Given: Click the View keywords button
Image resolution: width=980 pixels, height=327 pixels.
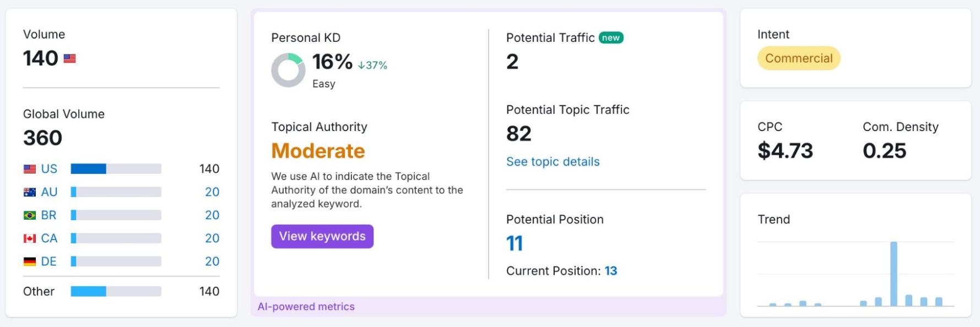Looking at the screenshot, I should tap(322, 236).
